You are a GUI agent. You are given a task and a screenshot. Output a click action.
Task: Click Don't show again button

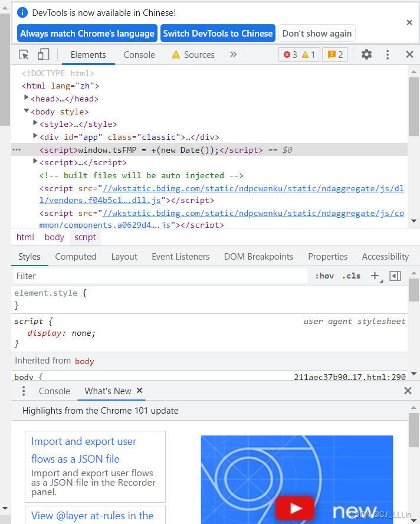317,34
